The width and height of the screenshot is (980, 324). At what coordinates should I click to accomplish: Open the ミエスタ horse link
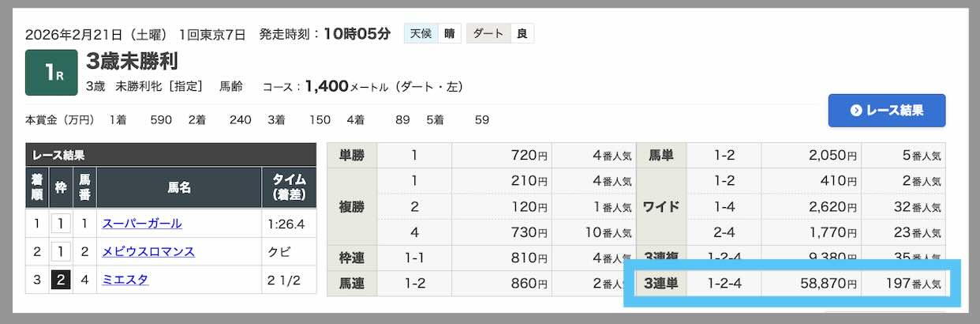coord(125,280)
